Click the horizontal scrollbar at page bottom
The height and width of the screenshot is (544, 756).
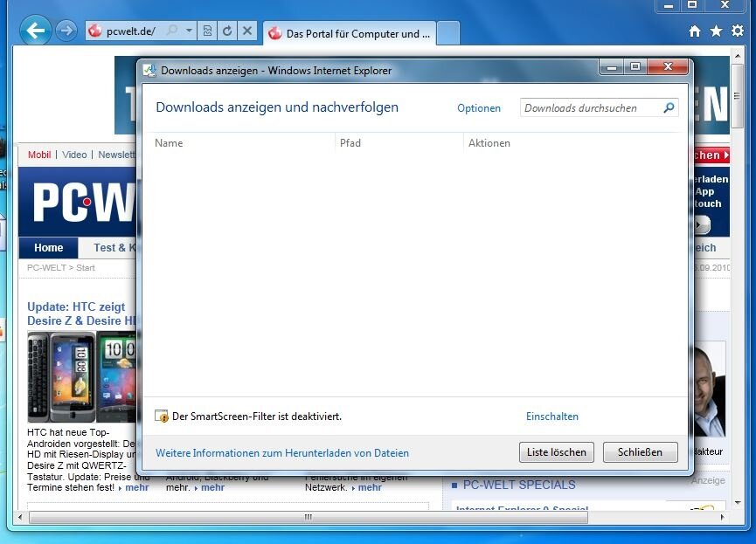click(x=308, y=517)
